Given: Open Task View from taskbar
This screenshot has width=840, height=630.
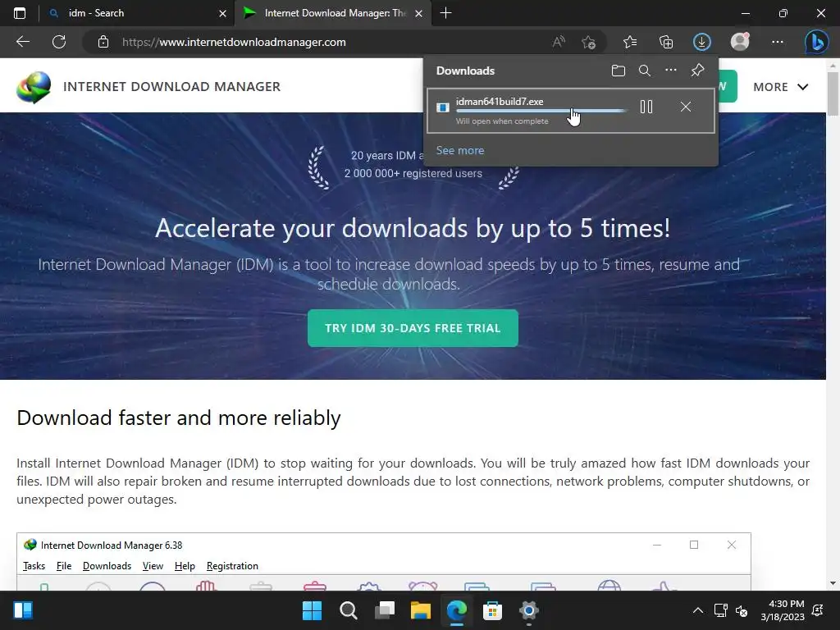Looking at the screenshot, I should point(384,610).
